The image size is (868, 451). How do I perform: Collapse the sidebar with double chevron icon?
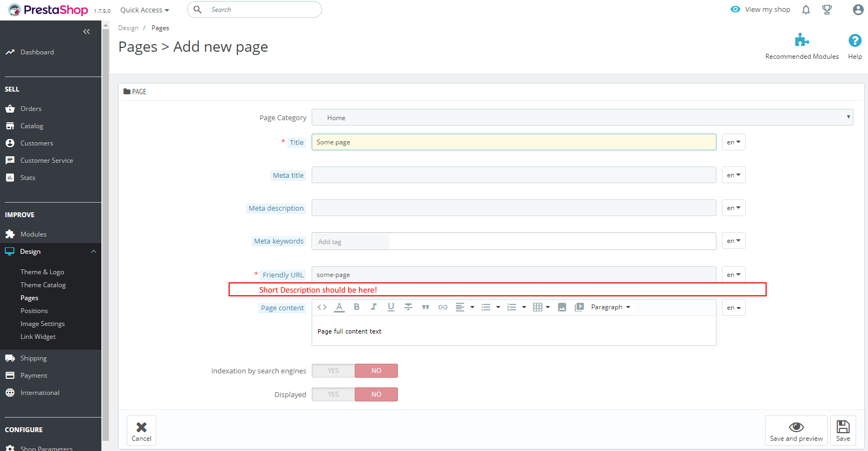click(x=86, y=32)
